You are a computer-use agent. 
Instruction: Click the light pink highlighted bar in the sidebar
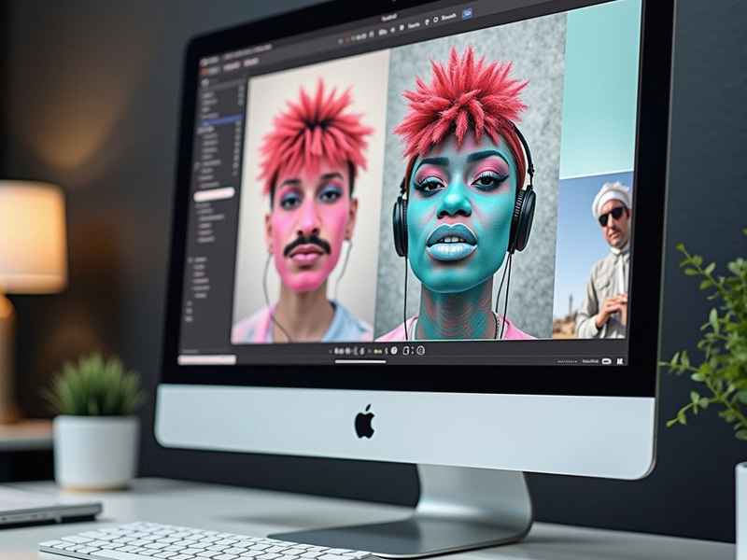click(x=214, y=194)
